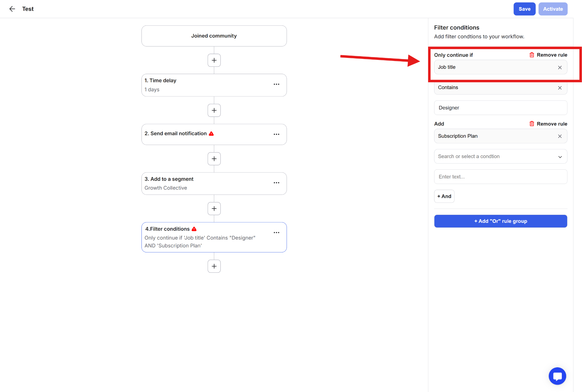Screen dimensions: 582x392
Task: Select the Joined community trigger node
Action: [x=214, y=36]
